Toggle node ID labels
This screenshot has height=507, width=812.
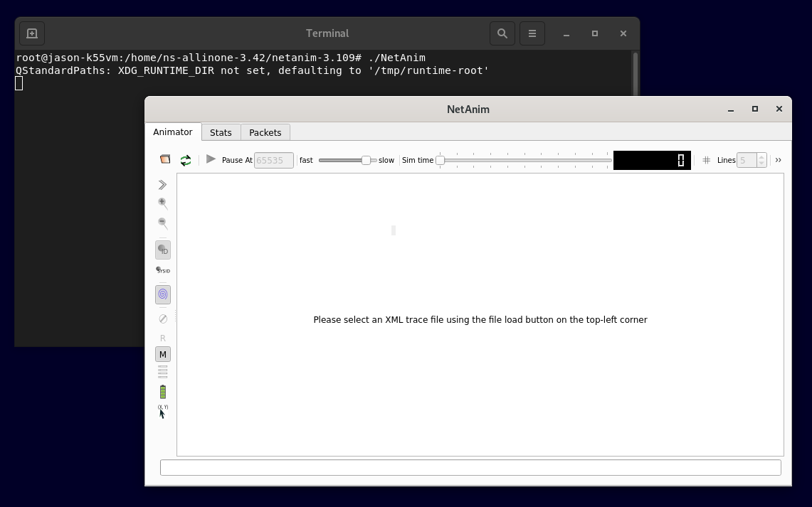tap(162, 250)
